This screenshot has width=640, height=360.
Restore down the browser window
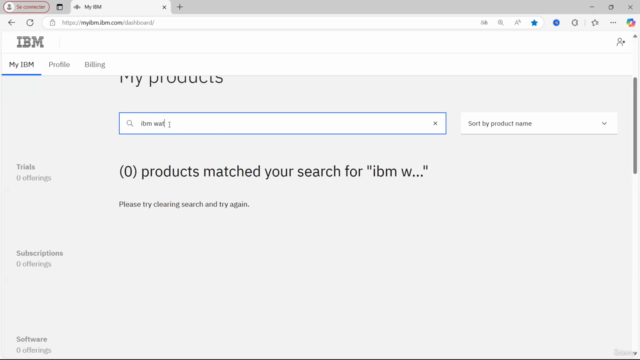point(611,7)
